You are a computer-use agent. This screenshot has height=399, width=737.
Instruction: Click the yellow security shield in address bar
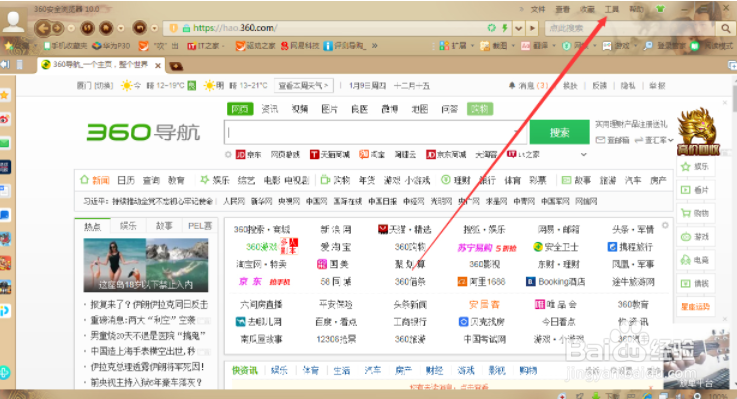click(x=173, y=28)
